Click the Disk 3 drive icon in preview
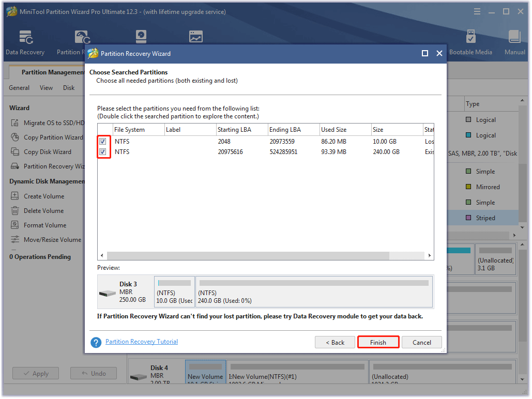This screenshot has width=532, height=399. pyautogui.click(x=108, y=293)
